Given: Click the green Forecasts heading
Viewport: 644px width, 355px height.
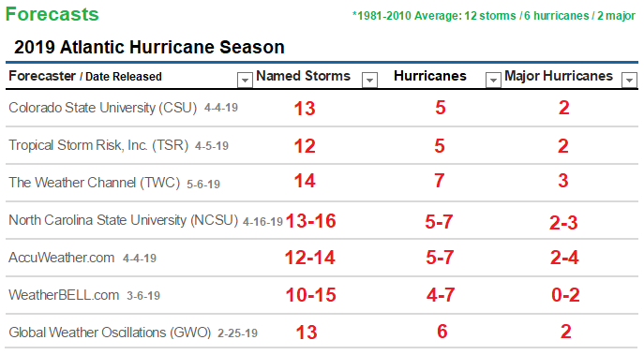Looking at the screenshot, I should pyautogui.click(x=52, y=14).
